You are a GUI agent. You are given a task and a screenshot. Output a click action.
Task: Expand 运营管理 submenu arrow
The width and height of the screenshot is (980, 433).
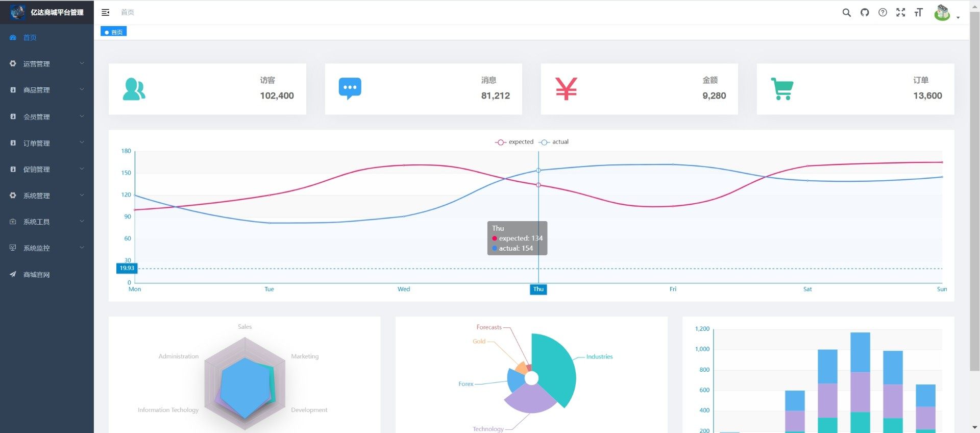point(82,63)
